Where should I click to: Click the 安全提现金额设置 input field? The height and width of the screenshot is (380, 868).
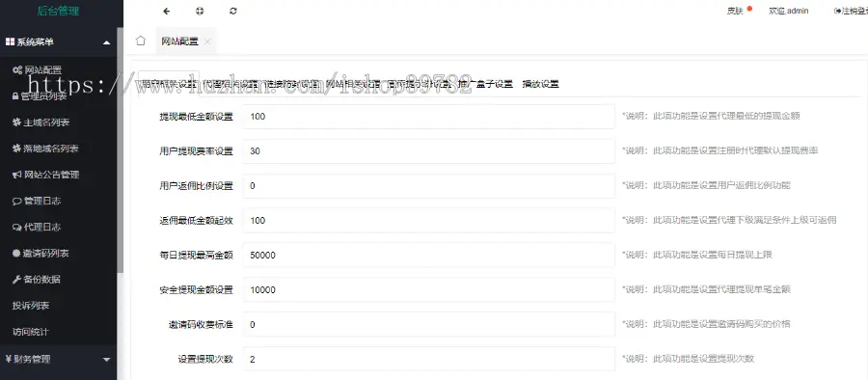(x=428, y=289)
